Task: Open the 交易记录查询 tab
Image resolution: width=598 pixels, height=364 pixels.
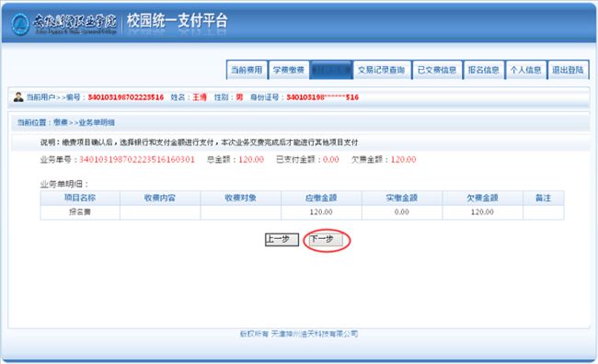Action: click(x=382, y=70)
